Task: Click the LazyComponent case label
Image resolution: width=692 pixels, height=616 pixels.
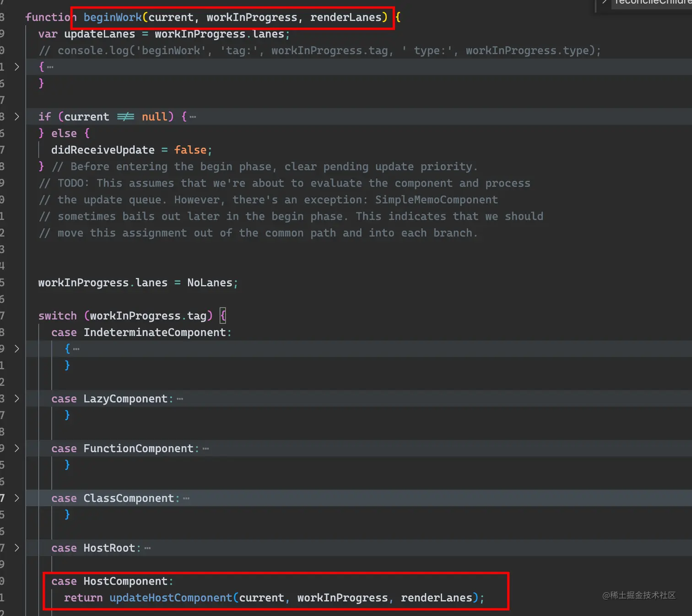Action: click(125, 399)
